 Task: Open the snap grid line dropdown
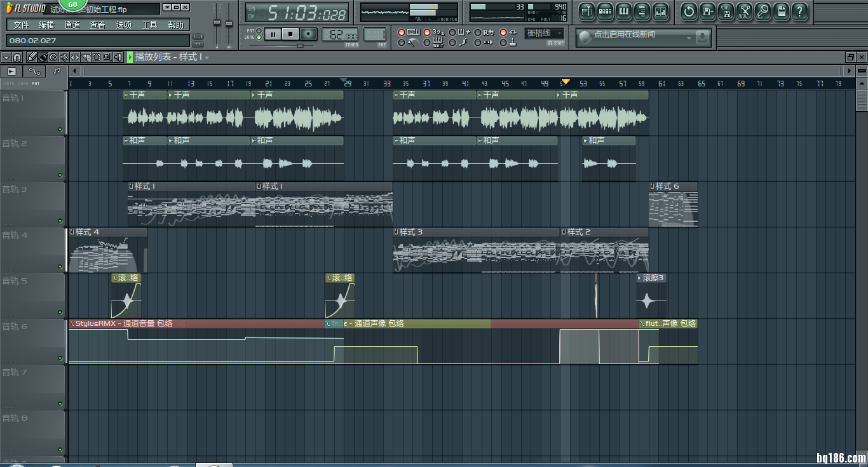click(x=544, y=33)
